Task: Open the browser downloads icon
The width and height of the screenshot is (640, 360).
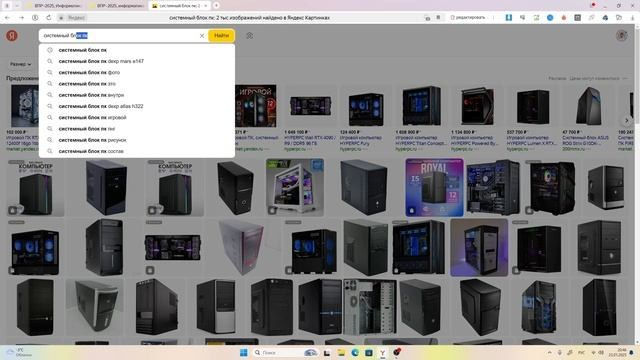Action: coord(632,18)
